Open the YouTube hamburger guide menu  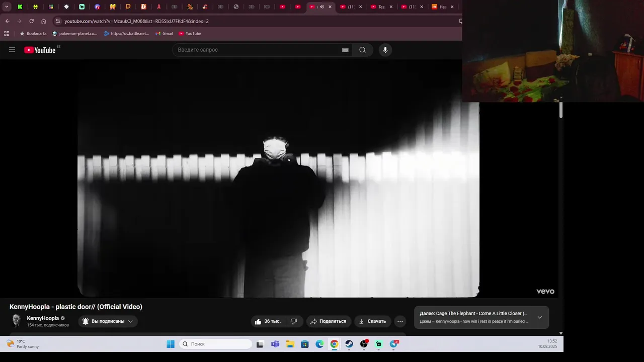[12, 50]
